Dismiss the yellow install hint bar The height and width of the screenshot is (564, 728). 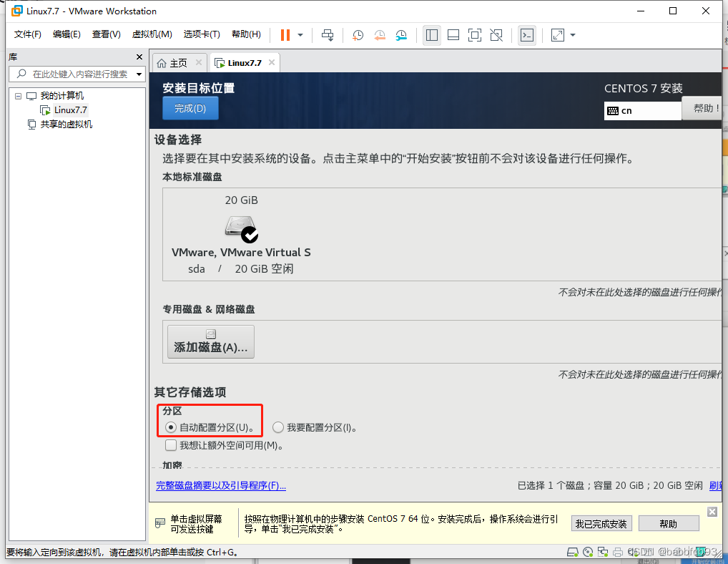(712, 512)
